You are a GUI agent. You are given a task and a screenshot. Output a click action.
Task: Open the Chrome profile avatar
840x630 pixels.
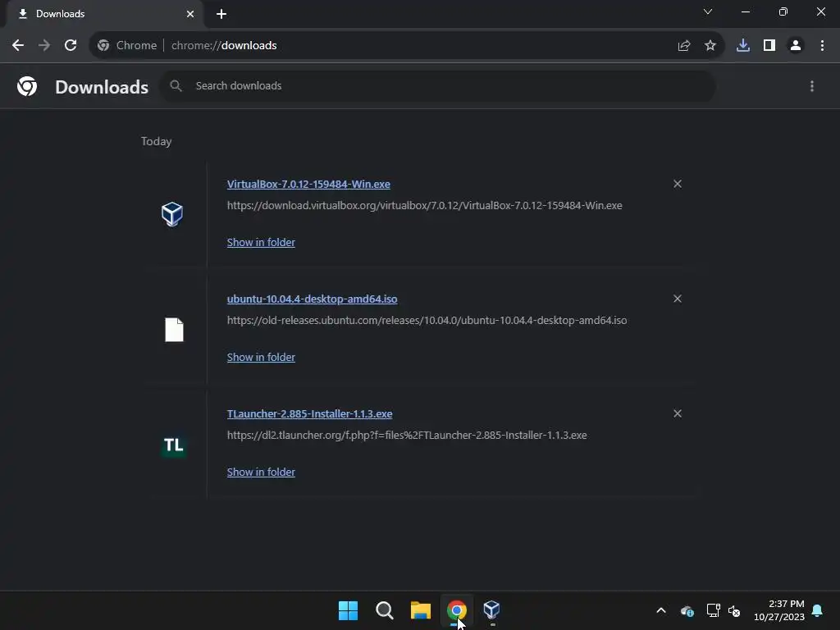tap(795, 46)
